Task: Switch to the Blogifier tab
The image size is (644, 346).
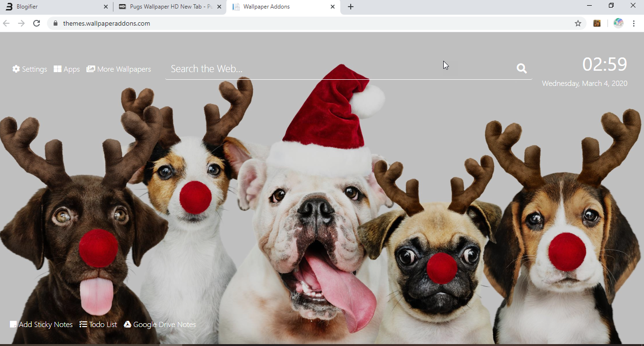Action: click(x=56, y=7)
